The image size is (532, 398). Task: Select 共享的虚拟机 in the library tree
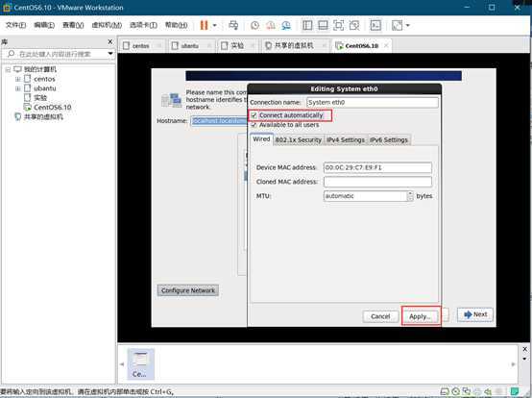43,117
